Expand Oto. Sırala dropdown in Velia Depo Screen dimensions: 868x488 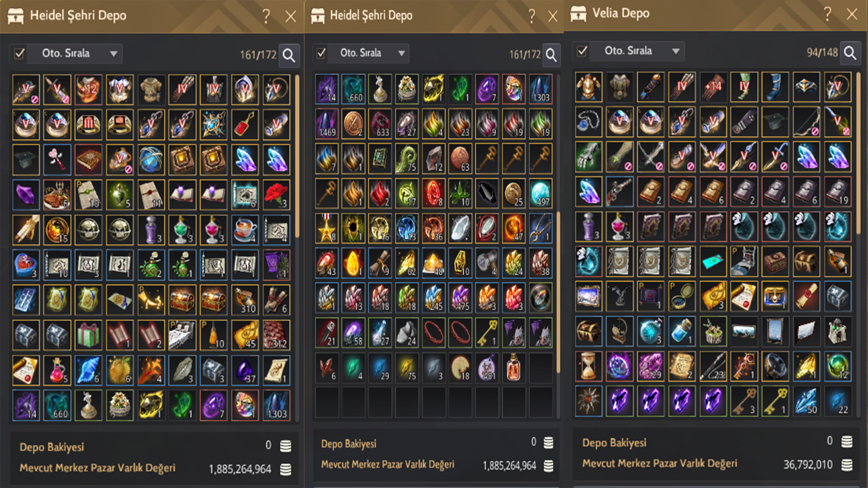coord(675,51)
